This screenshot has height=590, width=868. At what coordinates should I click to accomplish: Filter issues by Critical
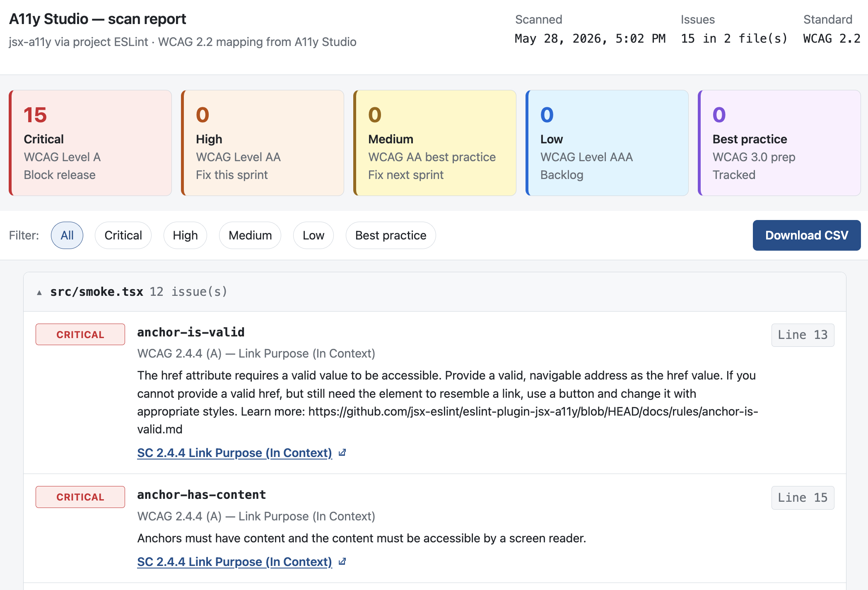[x=123, y=235]
